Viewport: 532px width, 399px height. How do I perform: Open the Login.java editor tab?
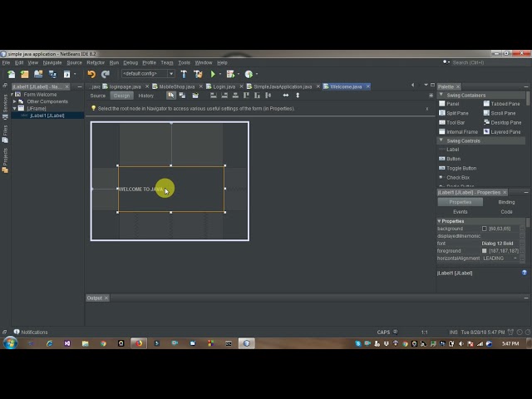[x=224, y=86]
